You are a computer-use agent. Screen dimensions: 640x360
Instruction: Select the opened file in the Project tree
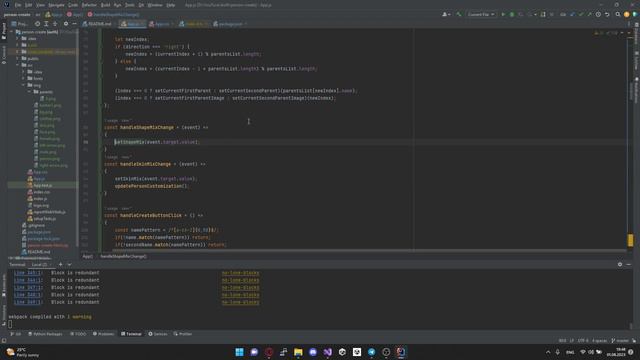click(x=37, y=24)
